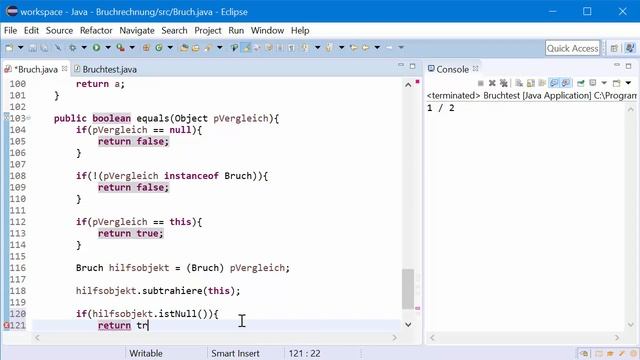
Task: Click the Save toolbar icon
Action: tap(33, 48)
